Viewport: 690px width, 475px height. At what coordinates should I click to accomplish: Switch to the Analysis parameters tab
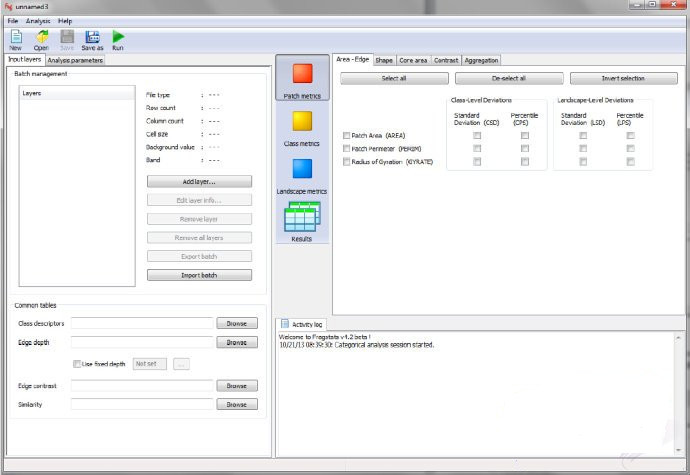point(75,60)
